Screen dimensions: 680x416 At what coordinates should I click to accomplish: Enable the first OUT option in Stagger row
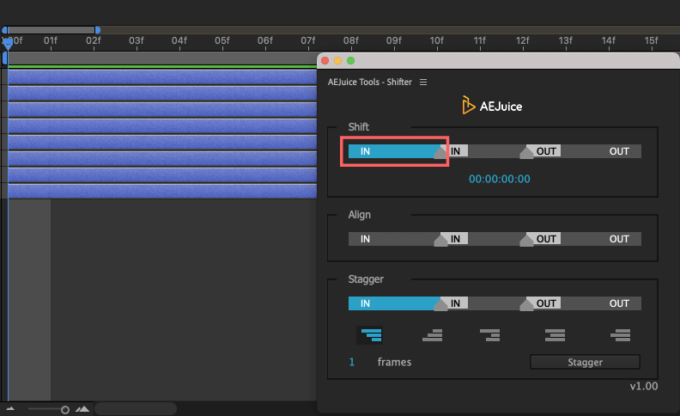[x=546, y=303]
